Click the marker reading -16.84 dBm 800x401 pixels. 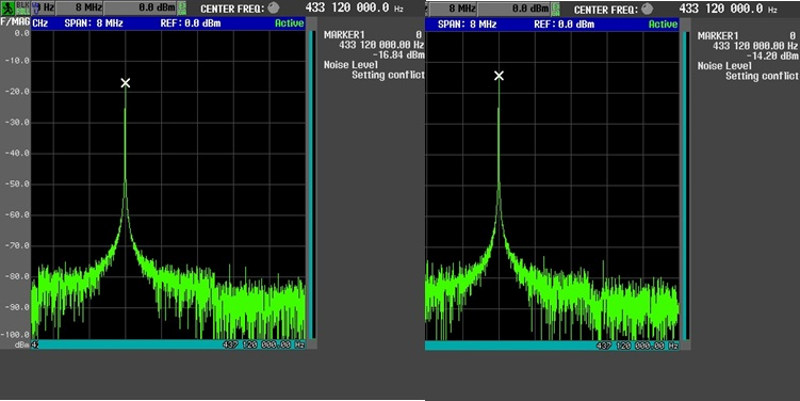[398, 55]
